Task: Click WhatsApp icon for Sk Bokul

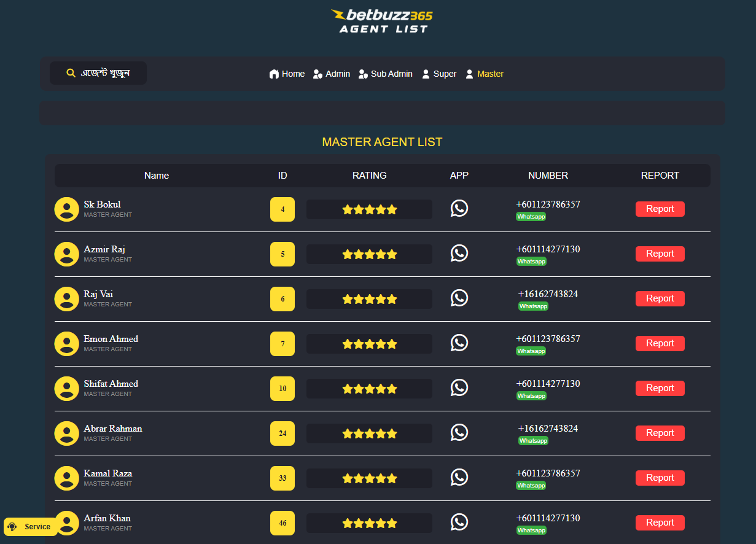Action: pyautogui.click(x=459, y=209)
